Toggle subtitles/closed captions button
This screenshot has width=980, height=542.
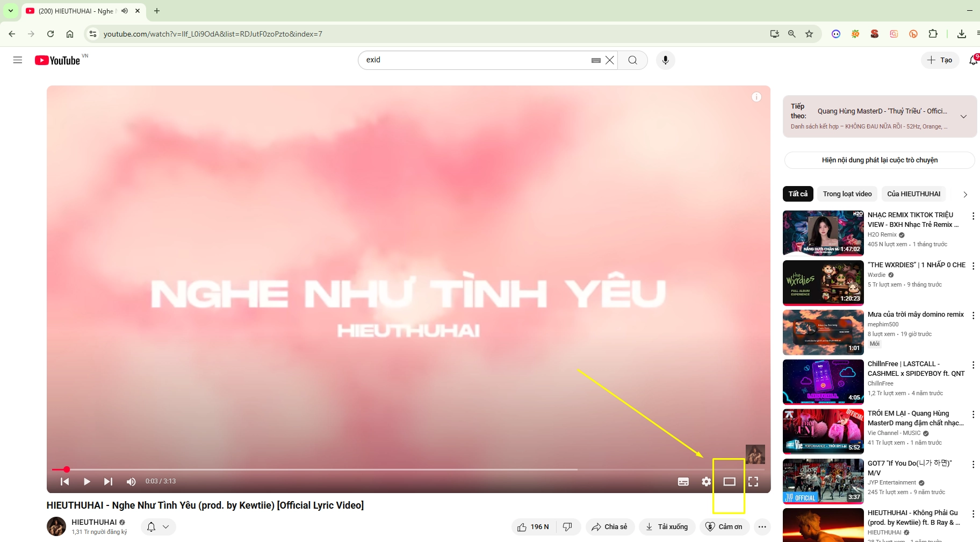click(683, 482)
